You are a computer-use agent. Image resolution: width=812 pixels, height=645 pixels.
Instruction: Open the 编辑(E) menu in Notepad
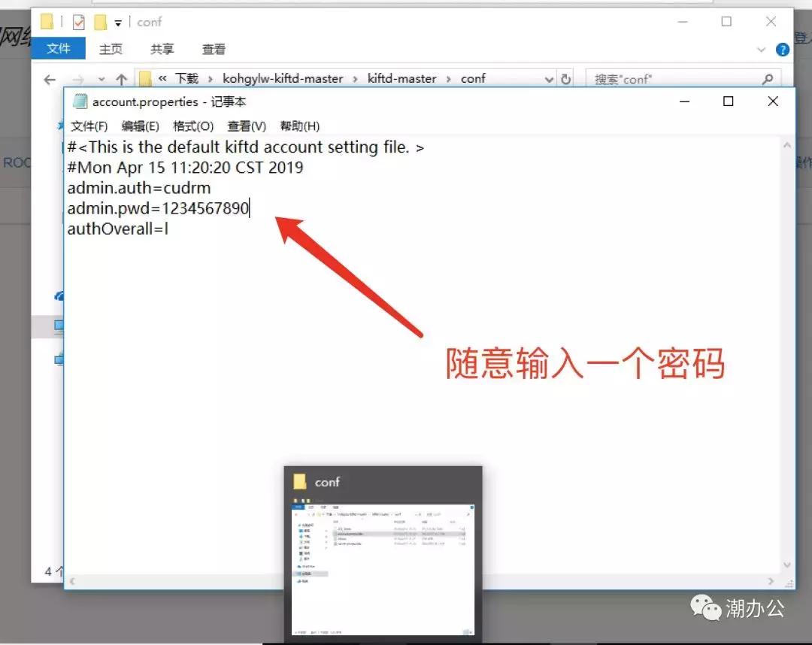point(139,126)
